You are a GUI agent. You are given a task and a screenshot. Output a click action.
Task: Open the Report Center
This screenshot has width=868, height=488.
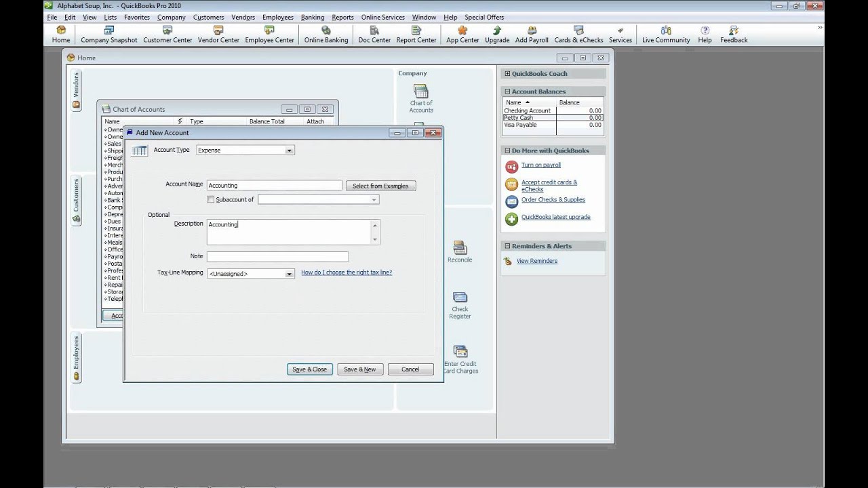[416, 35]
